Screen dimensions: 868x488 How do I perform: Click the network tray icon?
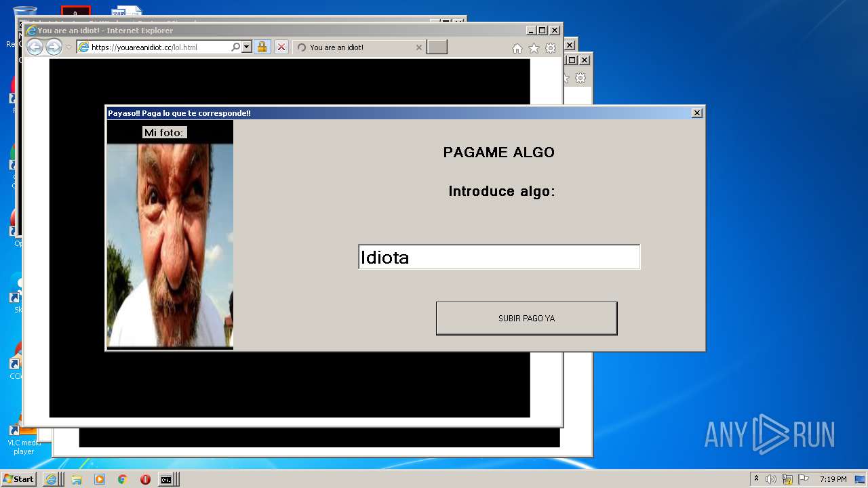click(787, 479)
